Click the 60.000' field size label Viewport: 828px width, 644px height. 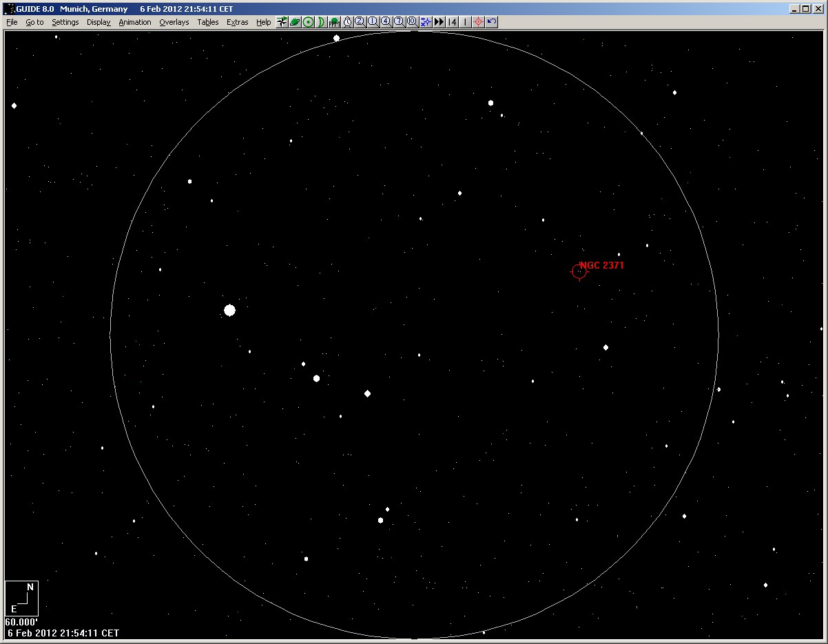21,622
